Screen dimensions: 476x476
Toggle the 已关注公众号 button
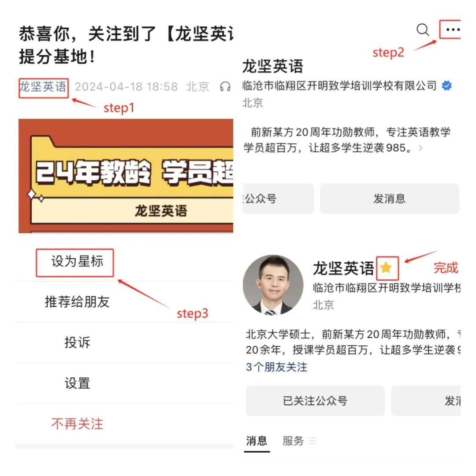coord(315,401)
